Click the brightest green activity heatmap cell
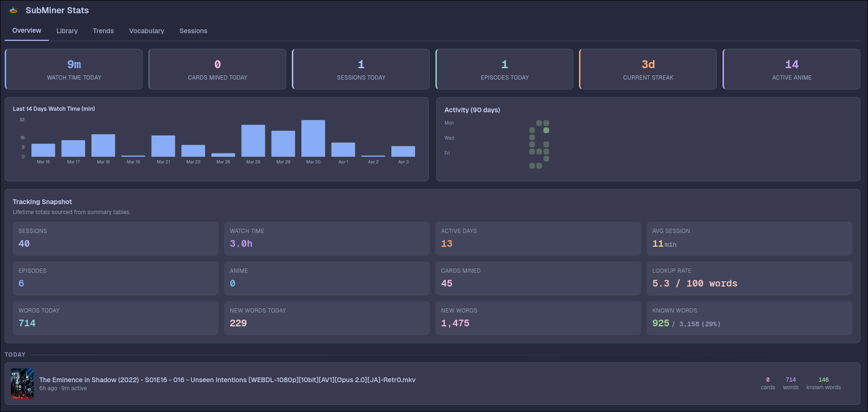The width and height of the screenshot is (868, 412). coord(546,130)
